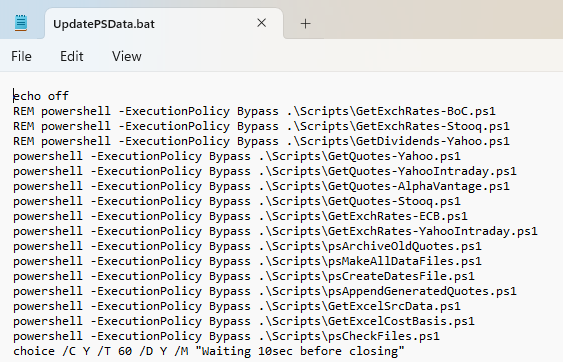The width and height of the screenshot is (563, 362).
Task: Click the line with psCreateDatesFile.ps1
Action: [244, 276]
